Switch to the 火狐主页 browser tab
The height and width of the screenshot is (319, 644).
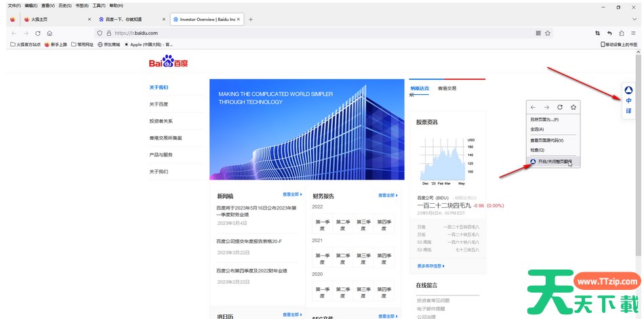tap(42, 20)
